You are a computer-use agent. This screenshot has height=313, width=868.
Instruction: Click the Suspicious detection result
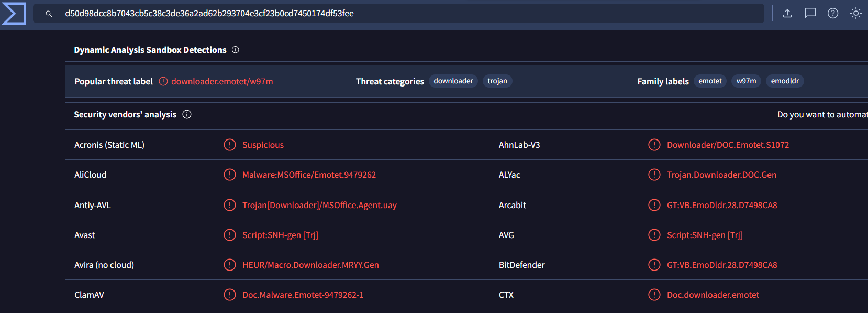[263, 145]
